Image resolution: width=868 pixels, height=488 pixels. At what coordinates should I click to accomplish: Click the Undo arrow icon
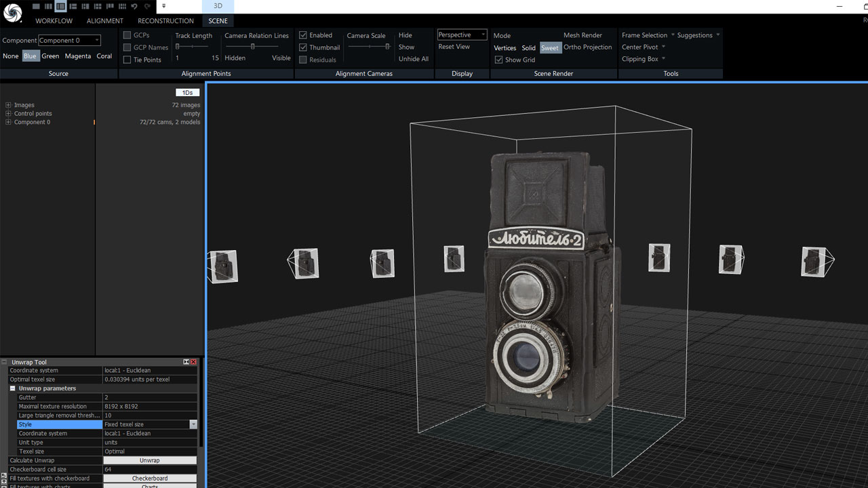[134, 6]
